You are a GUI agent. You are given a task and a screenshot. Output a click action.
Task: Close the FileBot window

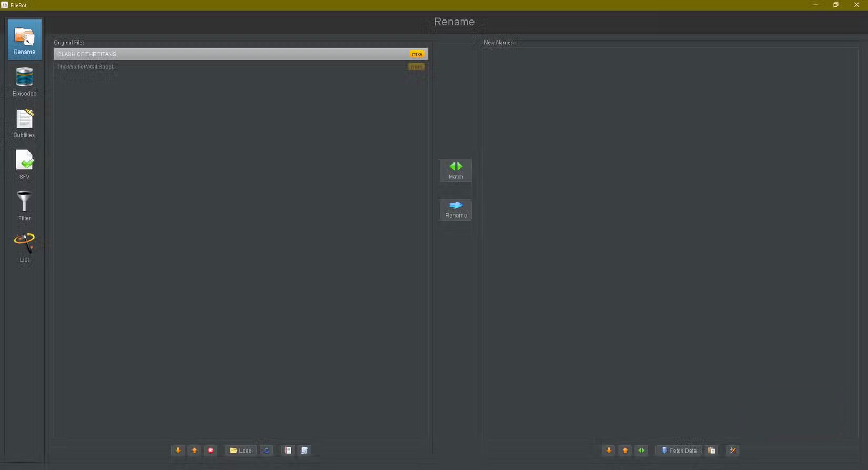pyautogui.click(x=856, y=5)
